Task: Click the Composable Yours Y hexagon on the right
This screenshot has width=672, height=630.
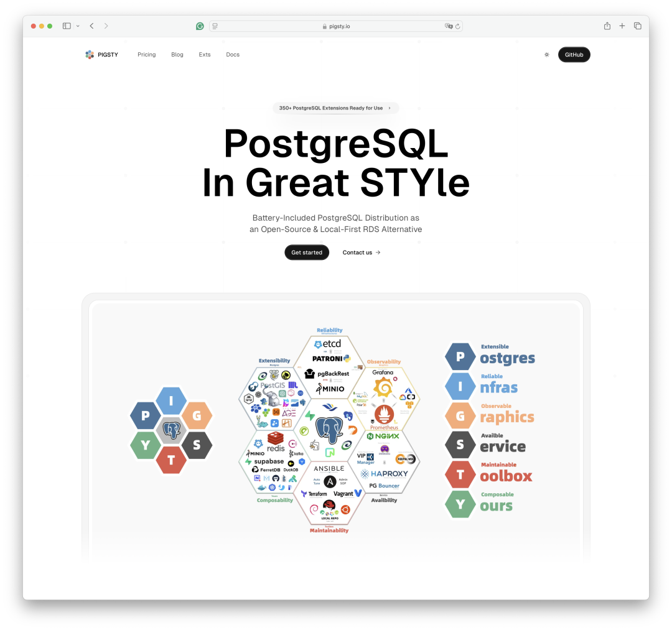Action: pyautogui.click(x=460, y=504)
